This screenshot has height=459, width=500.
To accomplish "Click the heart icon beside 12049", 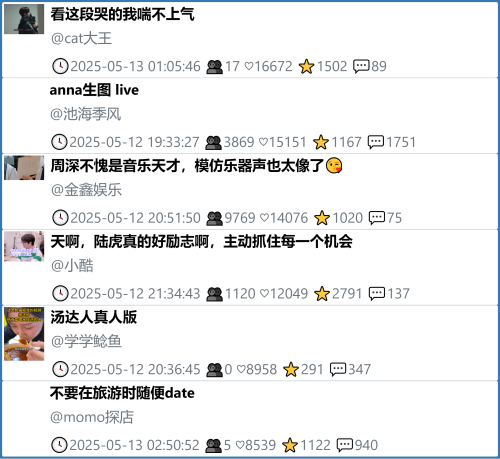I will point(264,294).
